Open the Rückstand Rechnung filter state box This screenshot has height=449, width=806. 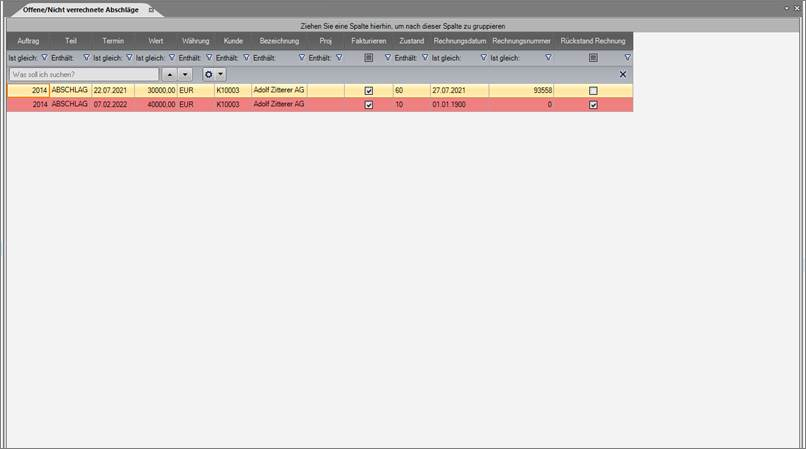point(593,58)
